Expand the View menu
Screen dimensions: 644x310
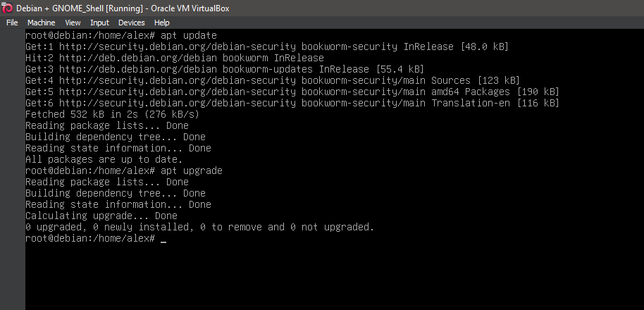tap(73, 23)
